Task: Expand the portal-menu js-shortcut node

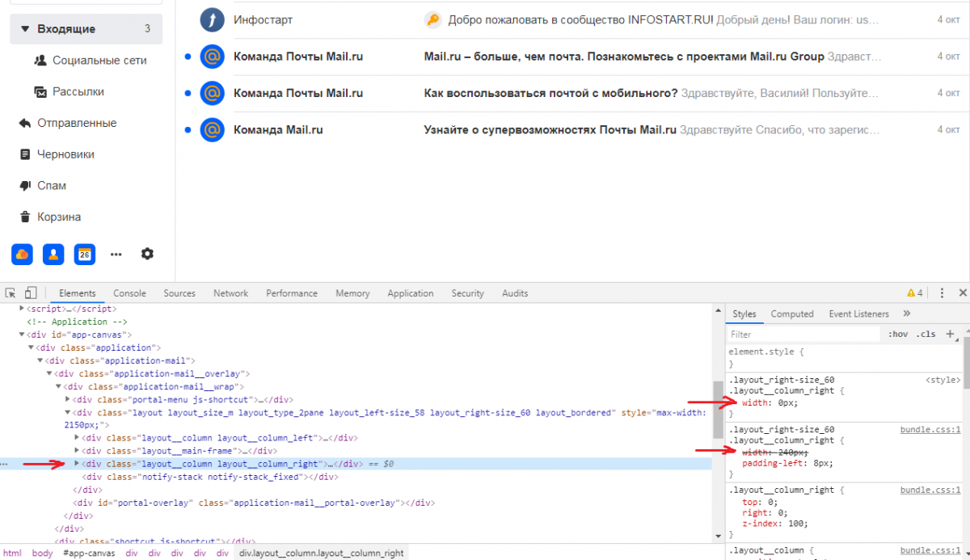Action: pyautogui.click(x=67, y=399)
